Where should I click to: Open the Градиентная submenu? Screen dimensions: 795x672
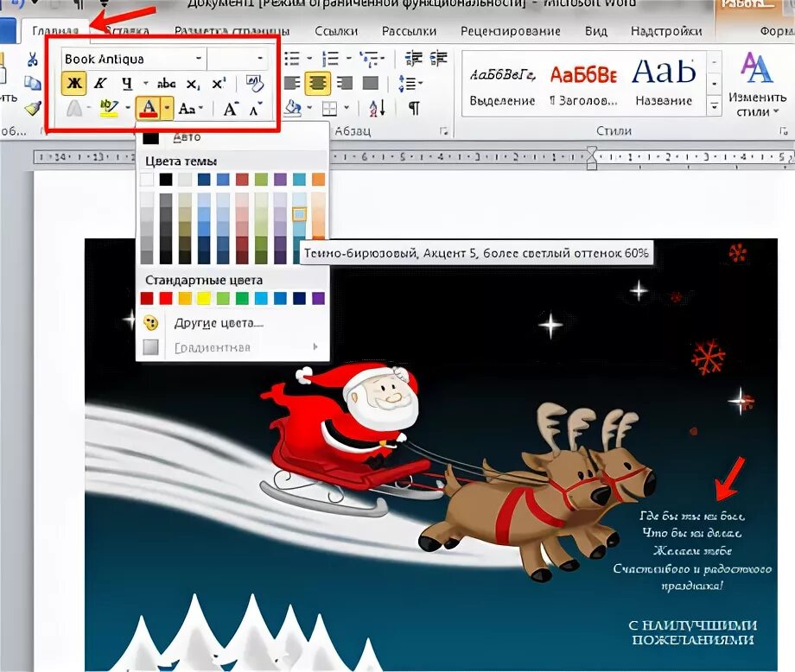click(x=232, y=347)
